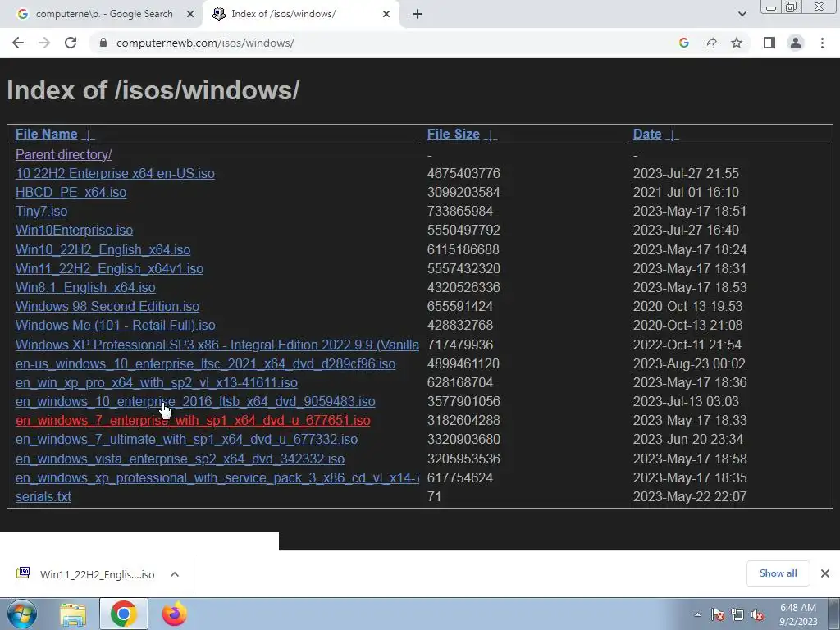Bookmark this page with the star icon
Viewport: 840px width, 630px height.
click(737, 43)
